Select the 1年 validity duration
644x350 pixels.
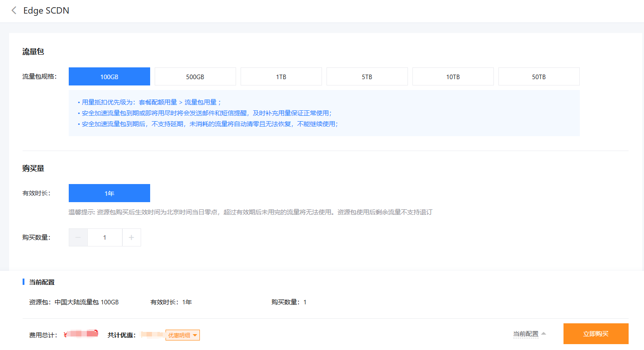pyautogui.click(x=109, y=194)
